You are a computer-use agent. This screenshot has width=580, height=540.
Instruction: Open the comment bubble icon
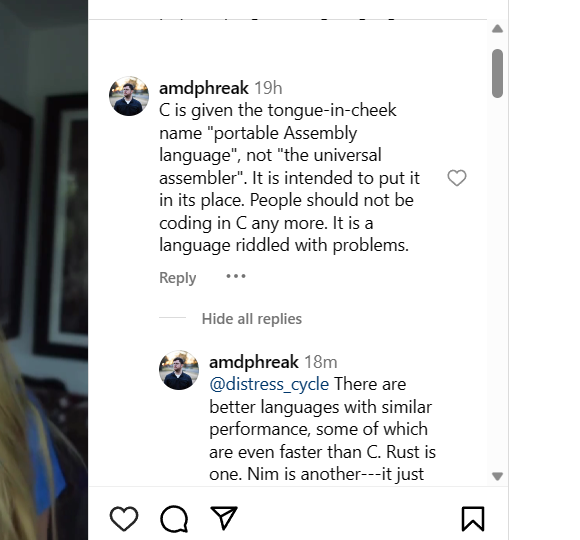(174, 519)
